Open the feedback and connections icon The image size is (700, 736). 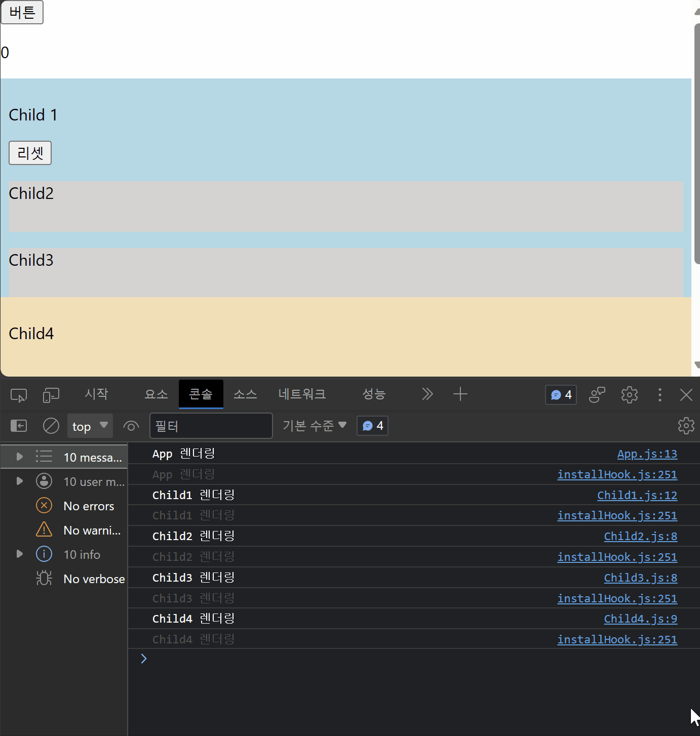[x=597, y=394]
